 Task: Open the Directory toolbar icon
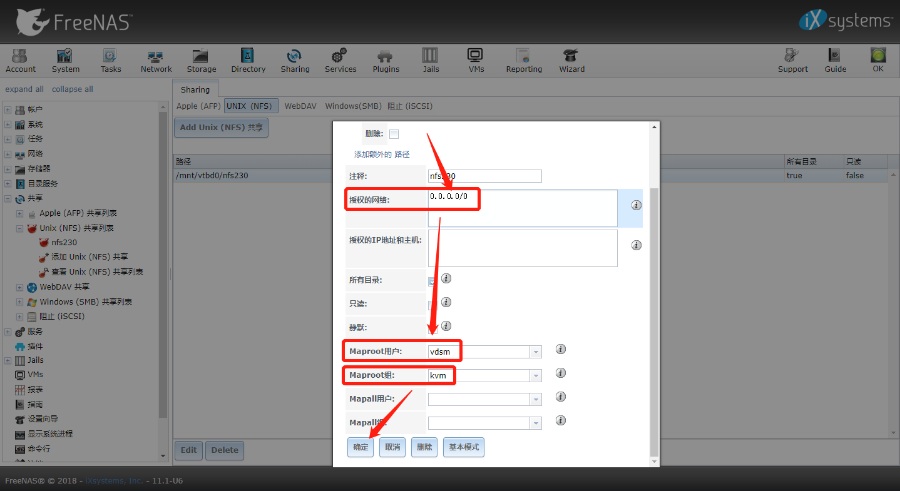coord(248,60)
